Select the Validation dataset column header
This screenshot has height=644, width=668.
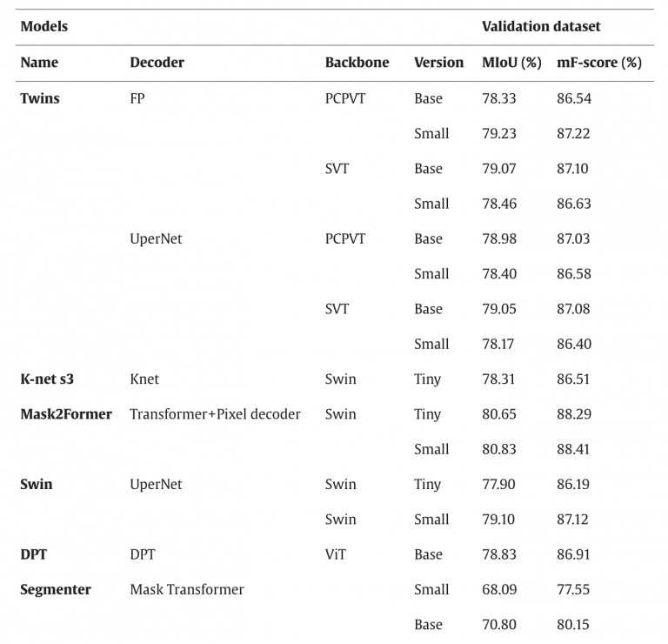(541, 26)
